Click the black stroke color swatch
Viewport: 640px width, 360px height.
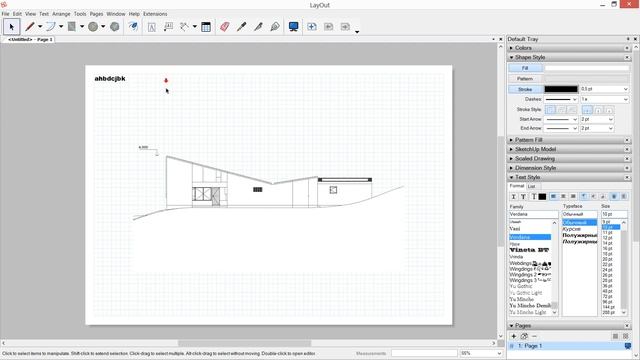(x=561, y=89)
